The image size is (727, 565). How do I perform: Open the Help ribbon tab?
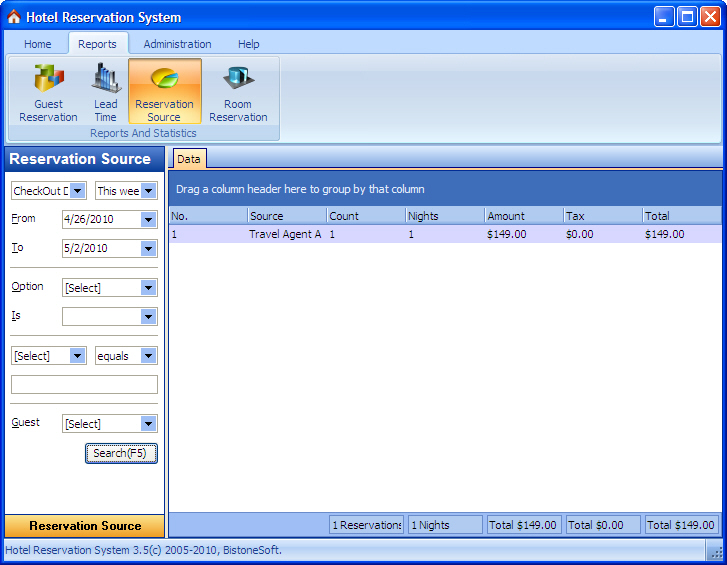(249, 44)
